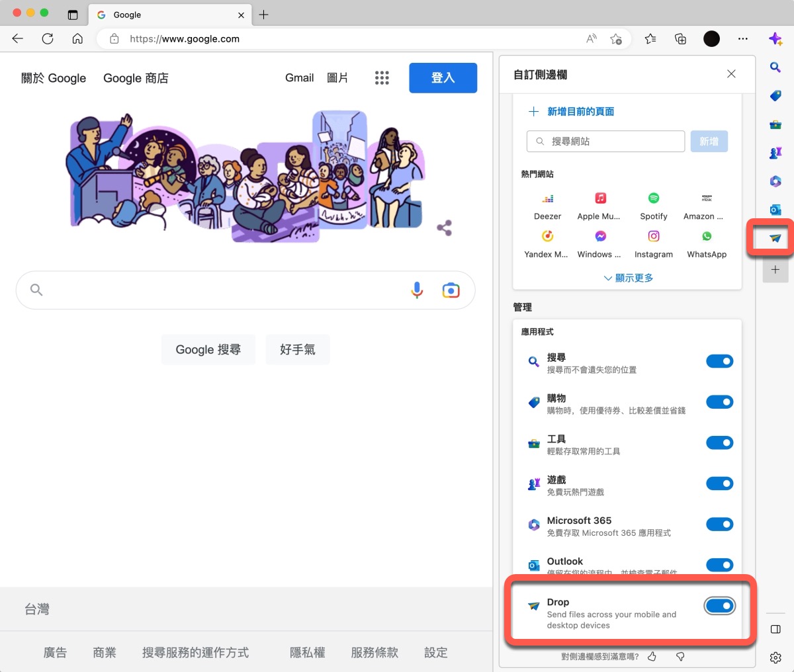
Task: Click the Google 搜尋 button
Action: [208, 349]
